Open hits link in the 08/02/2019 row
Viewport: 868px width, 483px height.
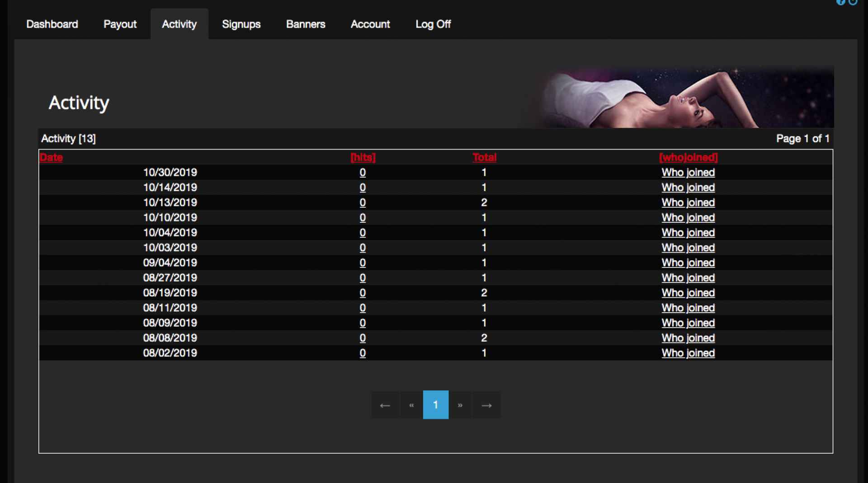363,353
